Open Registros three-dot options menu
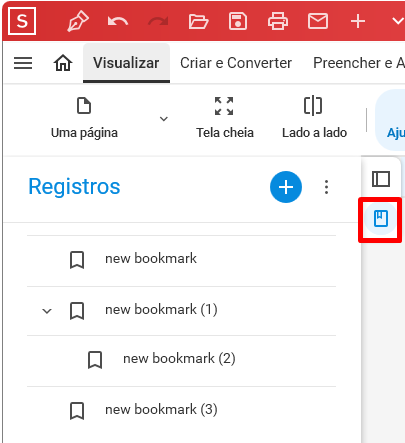405x443 pixels. coord(327,187)
